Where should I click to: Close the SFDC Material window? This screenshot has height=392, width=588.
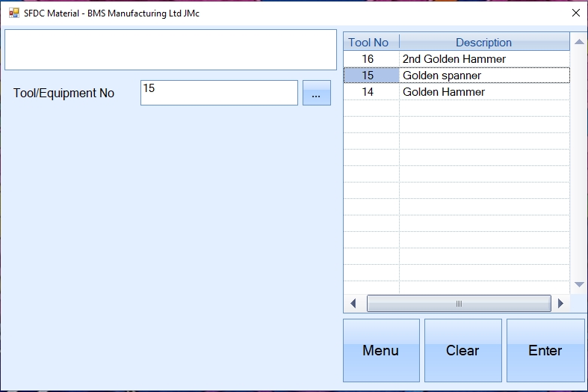(x=575, y=13)
